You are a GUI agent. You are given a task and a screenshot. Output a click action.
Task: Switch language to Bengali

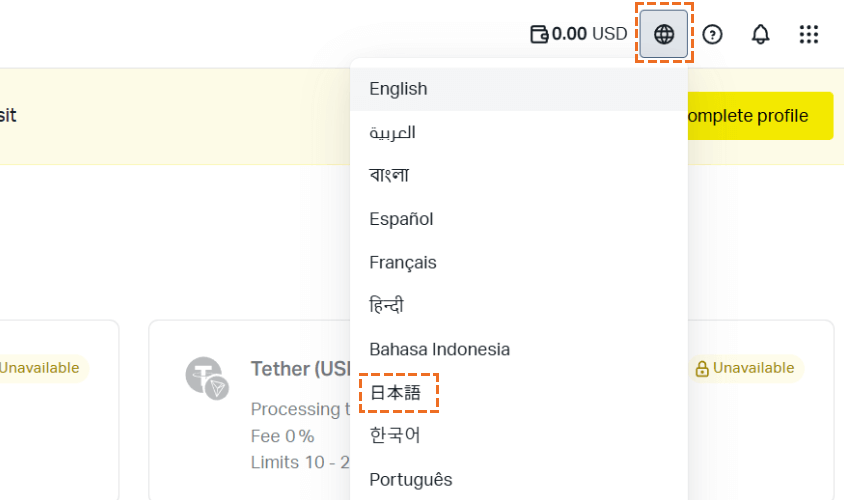(x=389, y=175)
